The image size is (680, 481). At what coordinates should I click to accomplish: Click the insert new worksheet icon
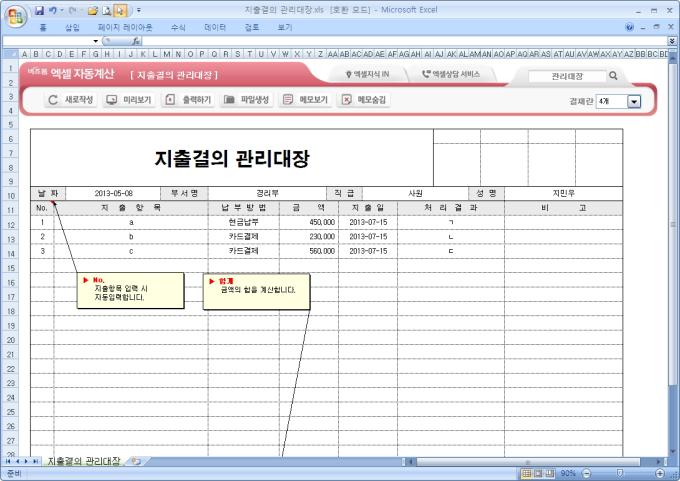[136, 461]
